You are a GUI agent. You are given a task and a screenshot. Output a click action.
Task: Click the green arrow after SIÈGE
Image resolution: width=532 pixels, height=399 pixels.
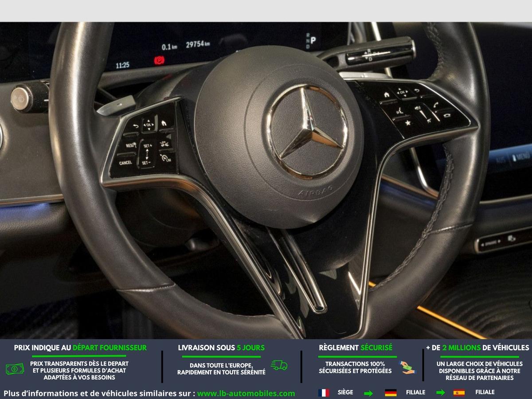pos(368,393)
